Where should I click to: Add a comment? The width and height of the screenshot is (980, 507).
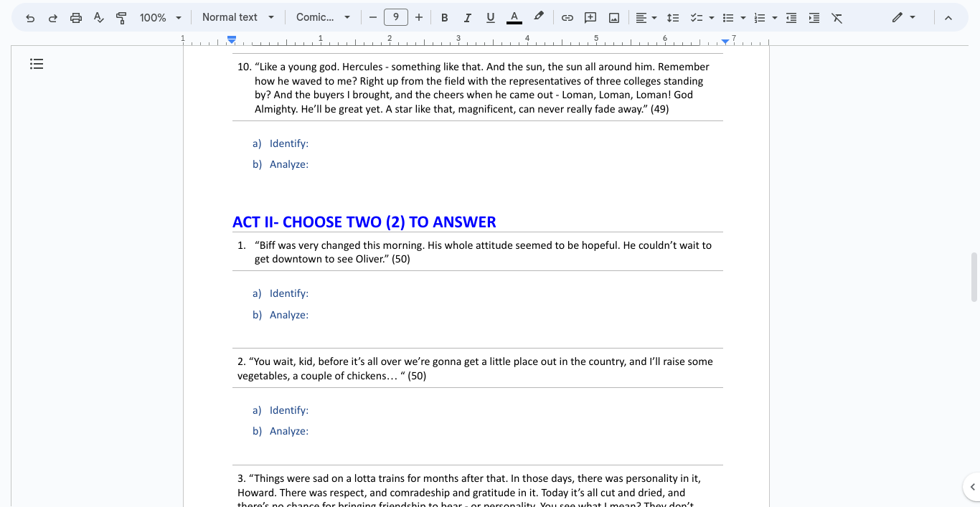pos(590,18)
